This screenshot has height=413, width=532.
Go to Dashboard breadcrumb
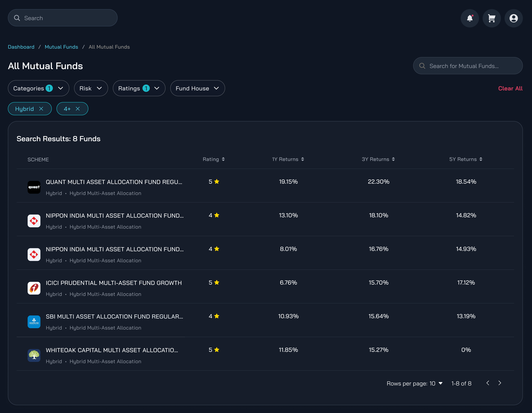(21, 47)
